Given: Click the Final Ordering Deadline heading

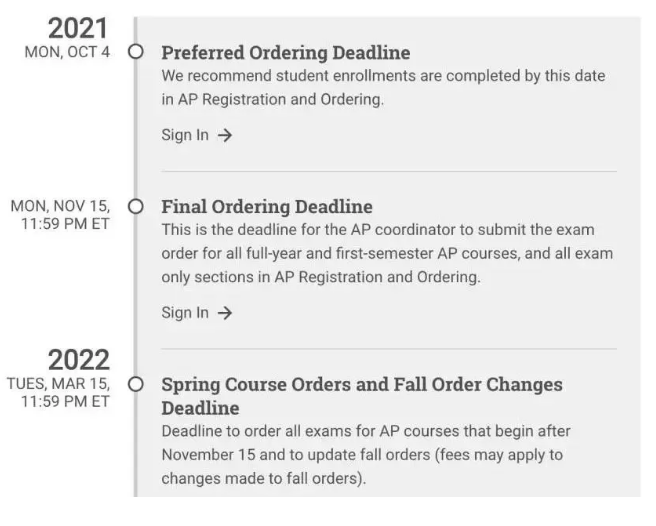Looking at the screenshot, I should (x=267, y=207).
